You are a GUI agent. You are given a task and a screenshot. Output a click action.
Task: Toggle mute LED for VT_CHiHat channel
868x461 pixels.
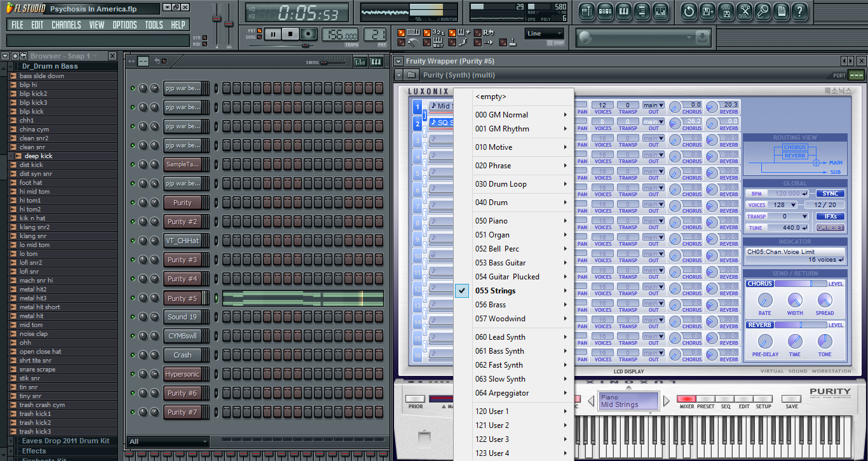133,241
